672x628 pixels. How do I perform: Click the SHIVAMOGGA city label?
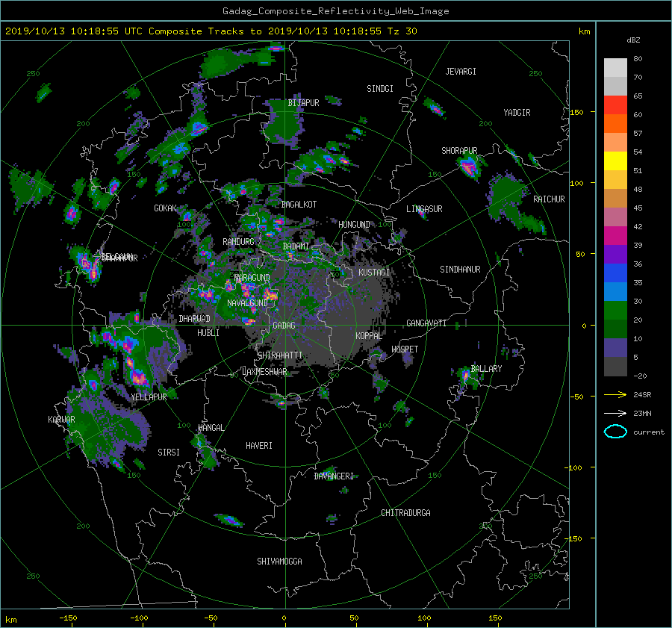279,561
